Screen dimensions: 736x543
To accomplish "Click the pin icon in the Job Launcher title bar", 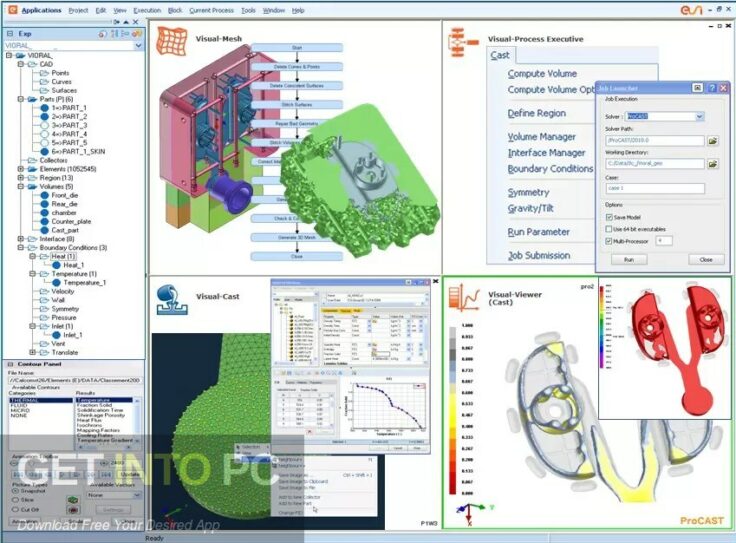I will point(698,88).
